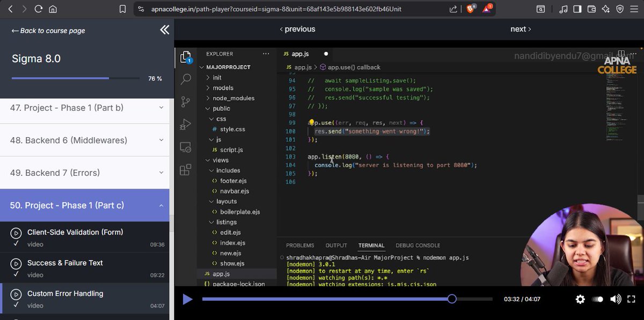Viewport: 644px width, 320px height.
Task: Toggle the browser sidebar panel icon
Action: coord(577,9)
